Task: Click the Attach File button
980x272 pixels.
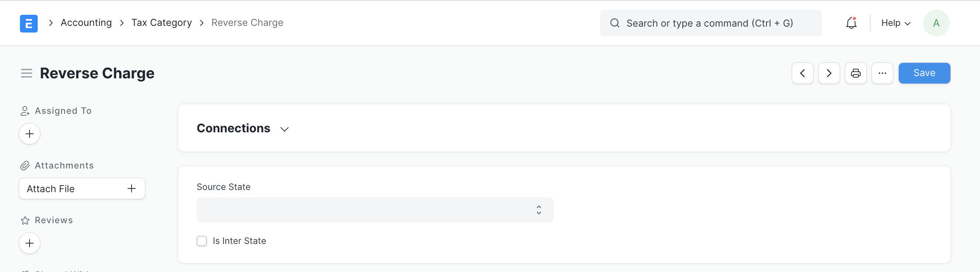Action: point(82,188)
